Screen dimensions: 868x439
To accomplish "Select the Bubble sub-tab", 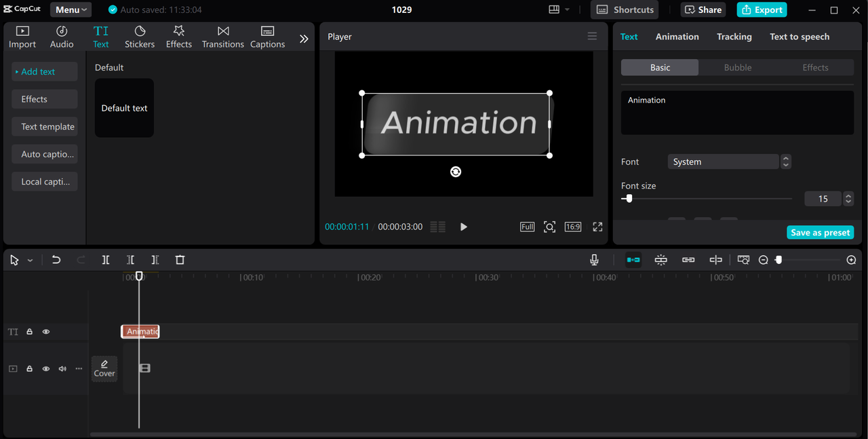I will click(x=738, y=67).
